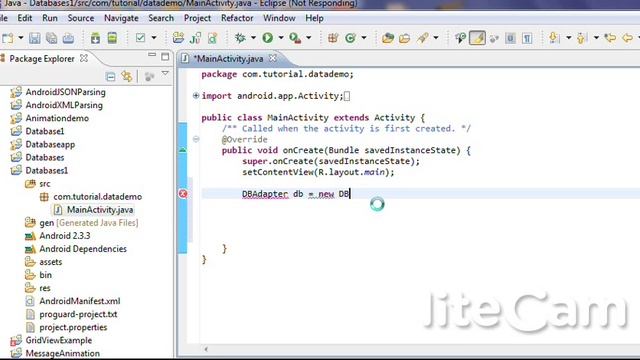Click the checkmark lint toolbar icon
The height and width of the screenshot is (360, 640).
(140, 38)
